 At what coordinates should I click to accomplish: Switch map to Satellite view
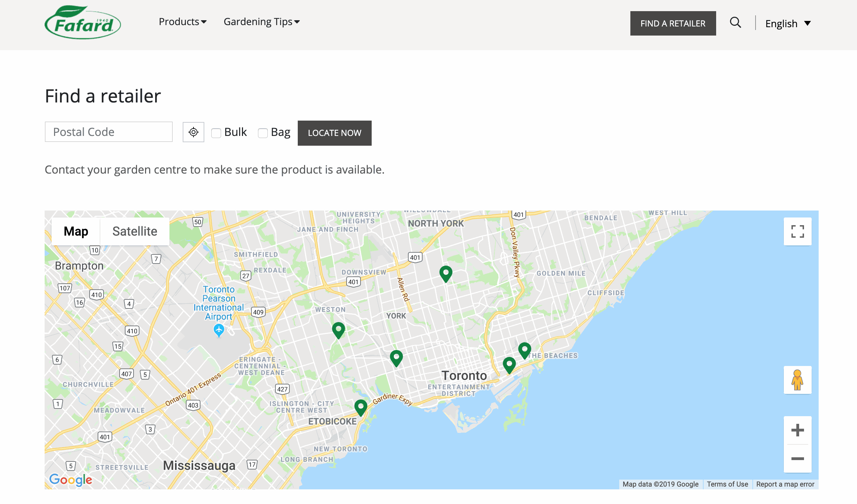point(135,231)
